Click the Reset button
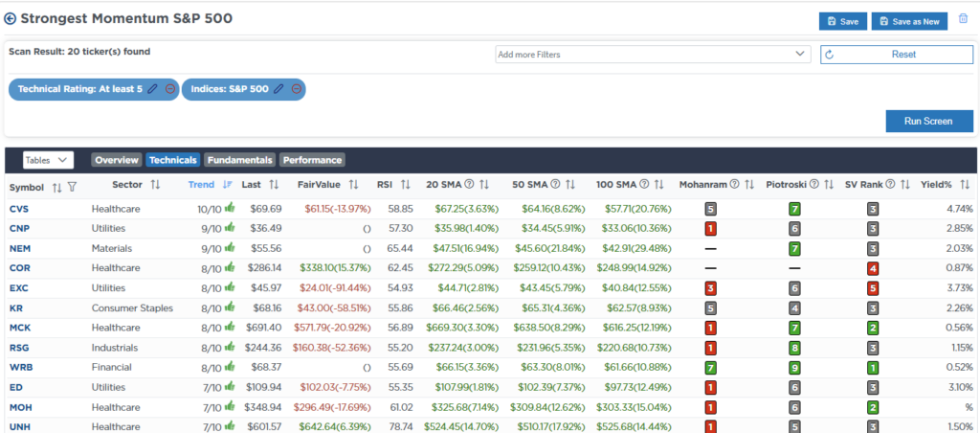The height and width of the screenshot is (433, 980). click(897, 55)
